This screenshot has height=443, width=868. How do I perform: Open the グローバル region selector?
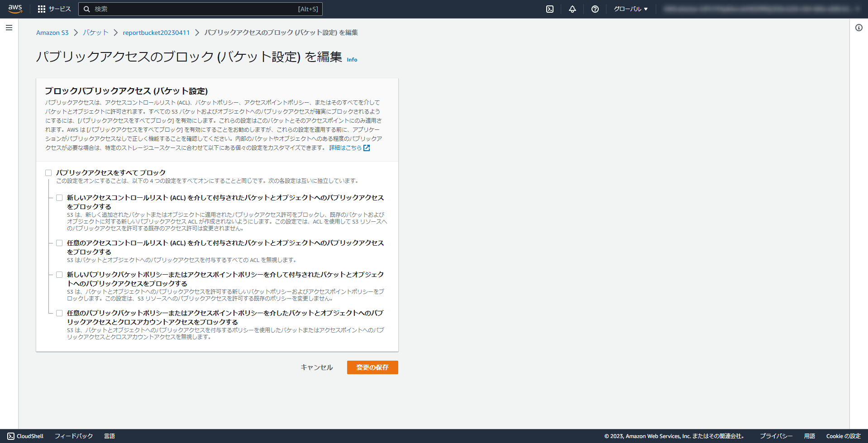pos(630,9)
